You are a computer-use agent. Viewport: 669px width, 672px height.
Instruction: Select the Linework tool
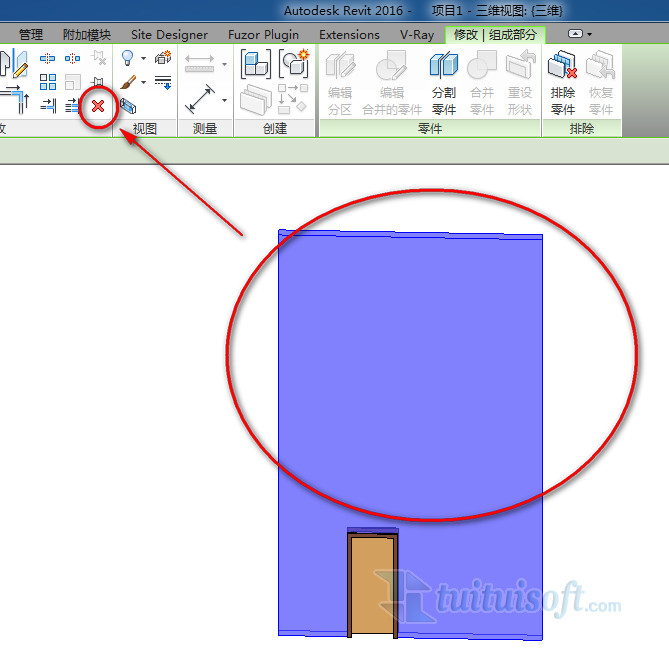[163, 82]
